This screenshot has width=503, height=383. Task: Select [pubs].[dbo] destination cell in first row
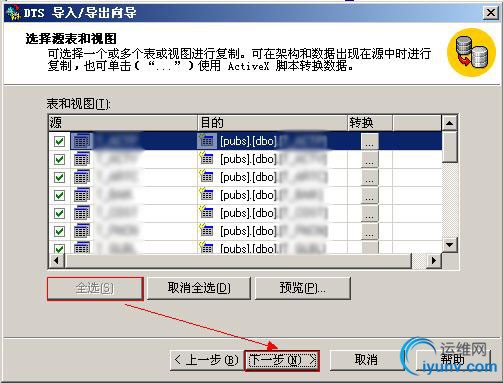[x=272, y=141]
